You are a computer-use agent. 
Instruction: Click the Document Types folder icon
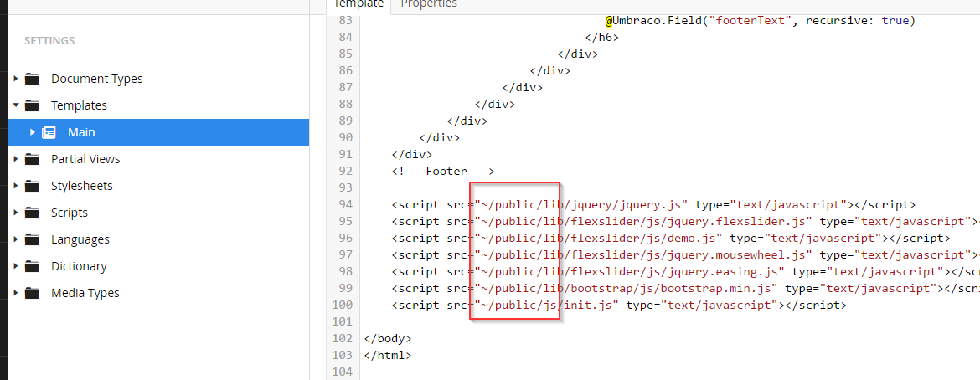32,79
